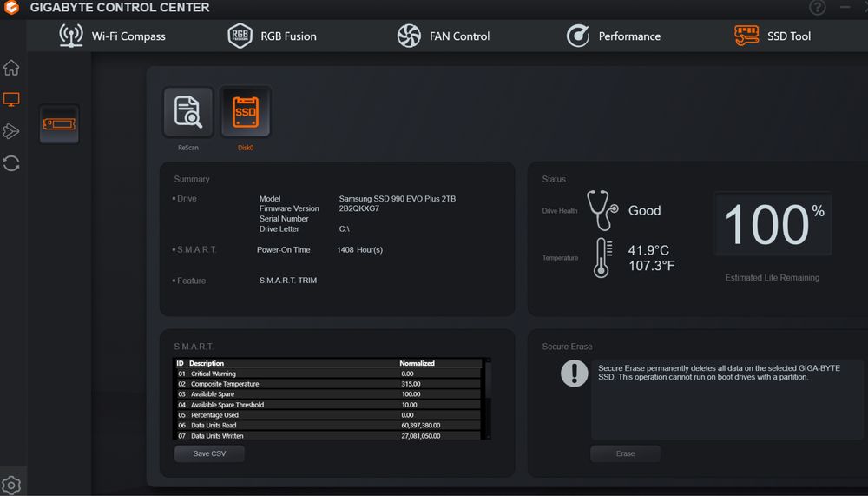Minimize the Gigabyte Control Center window
Screen dimensions: 868x496
pos(845,7)
